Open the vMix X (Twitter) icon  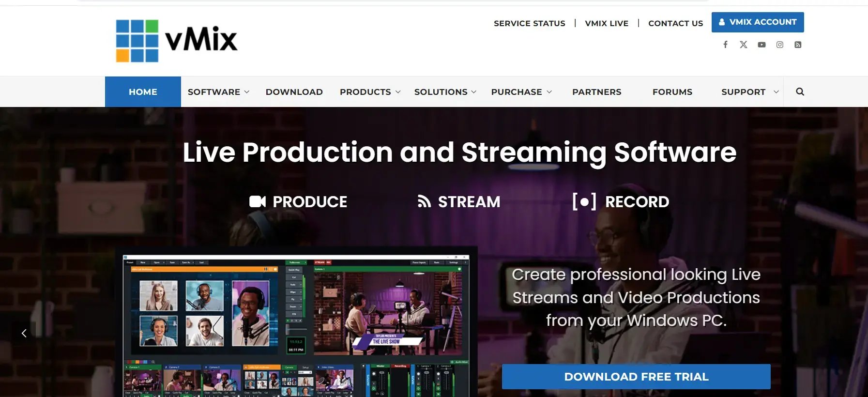744,45
